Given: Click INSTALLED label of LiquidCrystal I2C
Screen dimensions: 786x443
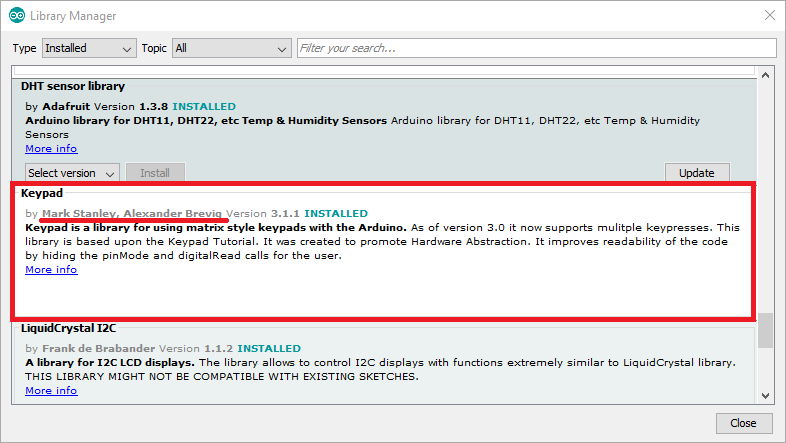Looking at the screenshot, I should coord(269,348).
